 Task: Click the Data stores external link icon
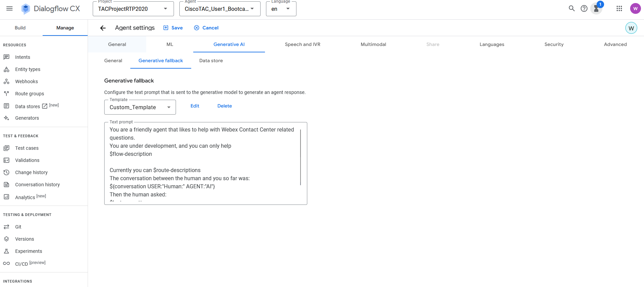point(45,106)
